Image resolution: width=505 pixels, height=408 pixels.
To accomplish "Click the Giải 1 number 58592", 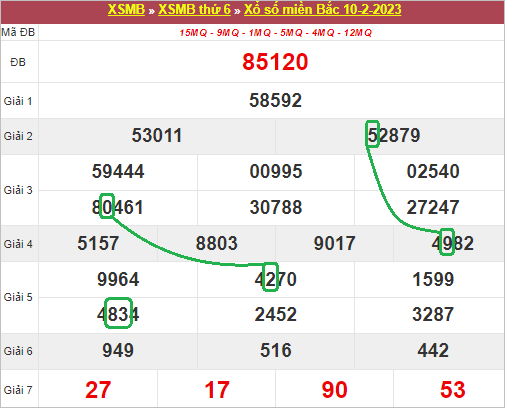I will (x=275, y=100).
